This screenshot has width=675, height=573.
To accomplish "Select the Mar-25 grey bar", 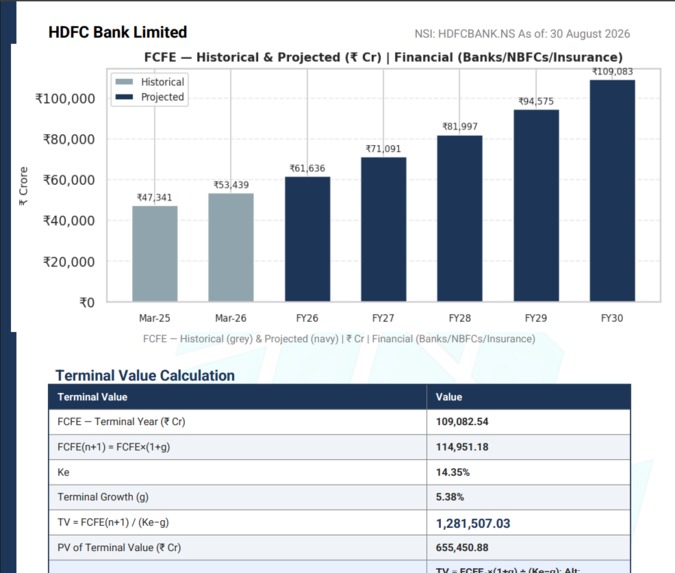I will point(155,254).
